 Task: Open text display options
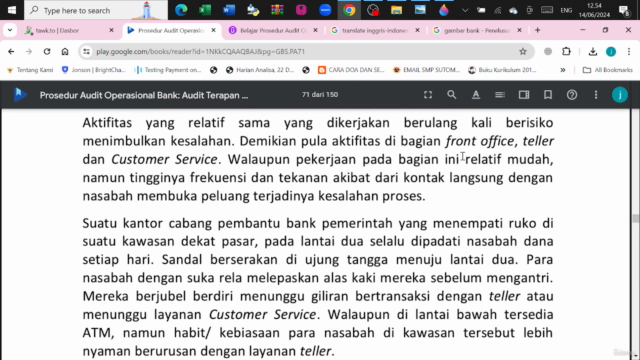(x=476, y=95)
